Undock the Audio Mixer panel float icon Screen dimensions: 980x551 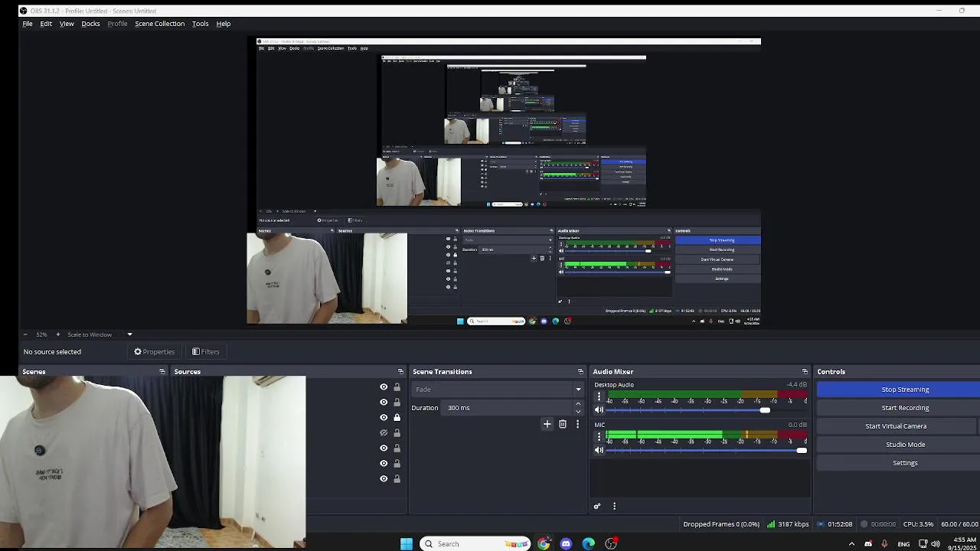805,371
